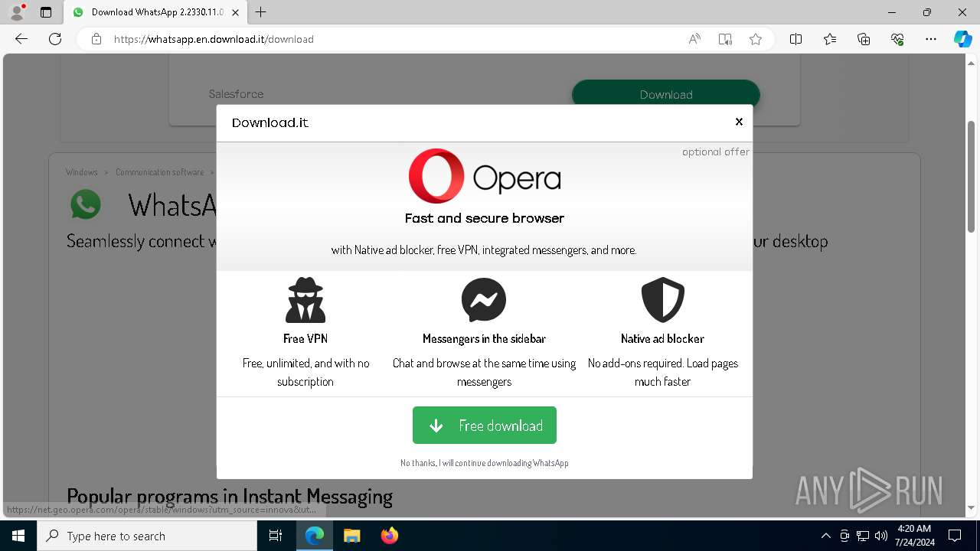Screen dimensions: 980x551
Task: Close the Download.it popup dialog
Action: (739, 122)
